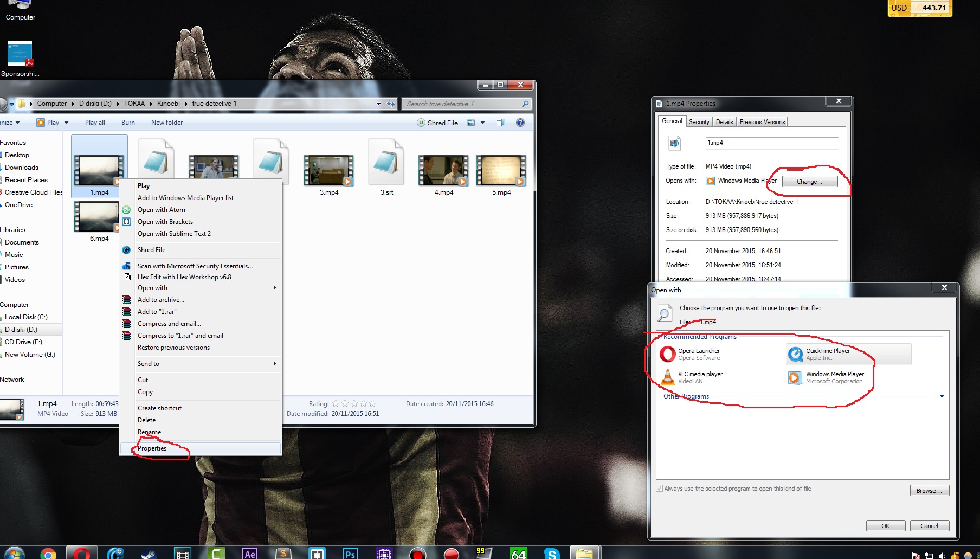This screenshot has width=980, height=559.
Task: Open breadcrumb arrow after Kinoebi
Action: [x=186, y=104]
